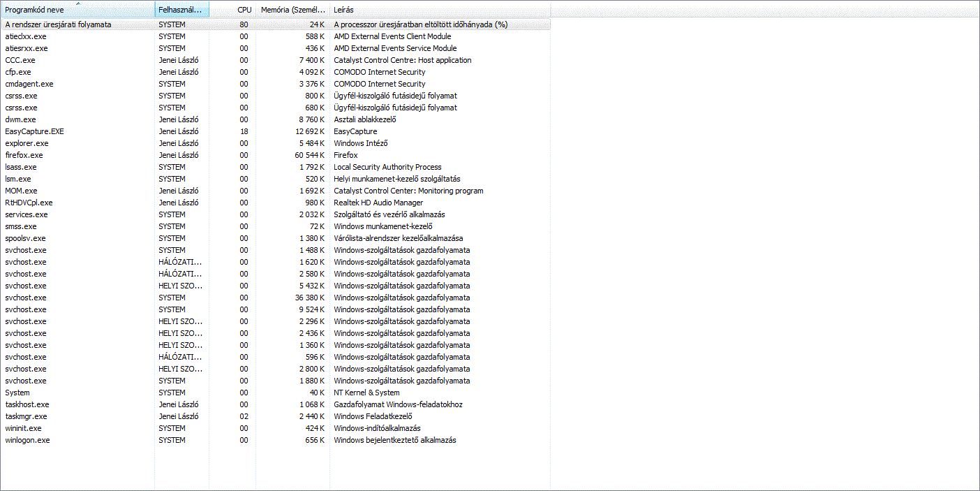Sort by the Programkód neve column header
This screenshot has height=491, width=980.
pyautogui.click(x=77, y=10)
